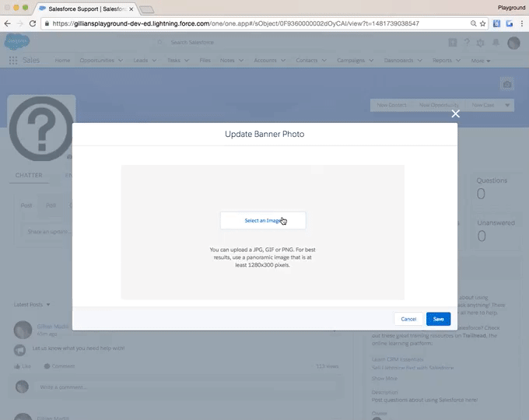Click the New Contact button
529x420 pixels.
click(x=391, y=105)
